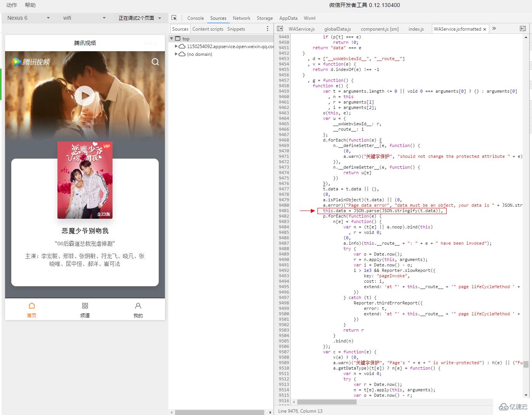This screenshot has width=532, height=415.
Task: Open the wifi network dropdown
Action: 85,18
